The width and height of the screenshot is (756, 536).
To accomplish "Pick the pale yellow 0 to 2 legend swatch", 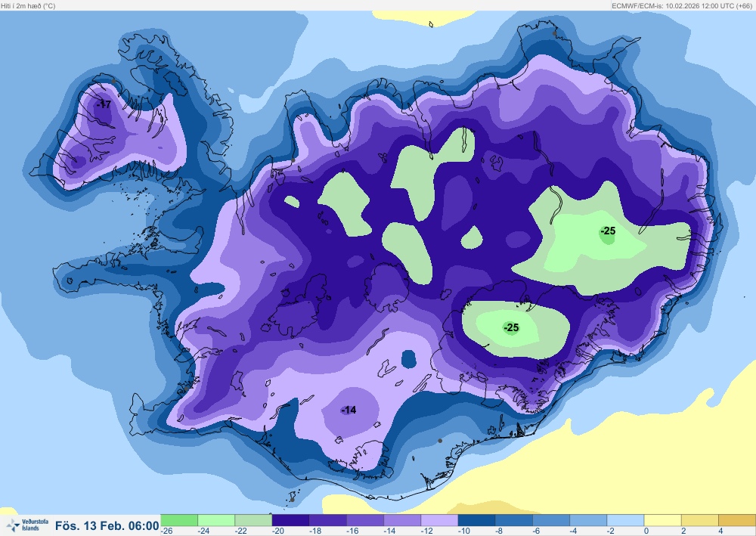I will (662, 520).
